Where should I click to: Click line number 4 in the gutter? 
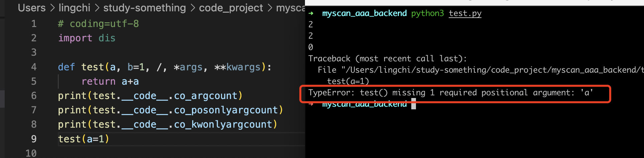pos(34,67)
